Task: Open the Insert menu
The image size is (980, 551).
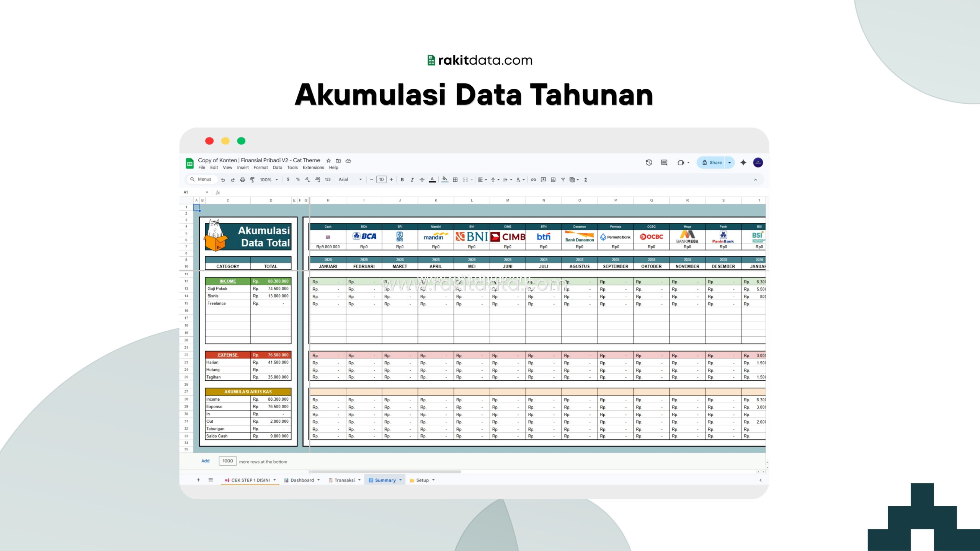Action: [x=243, y=168]
